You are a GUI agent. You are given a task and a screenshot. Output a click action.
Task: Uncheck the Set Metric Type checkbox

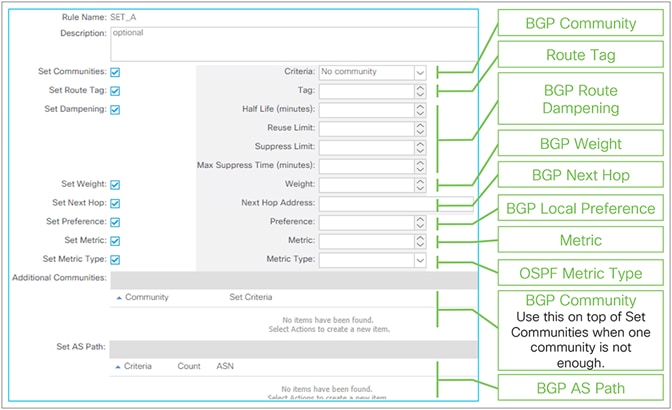pos(115,260)
